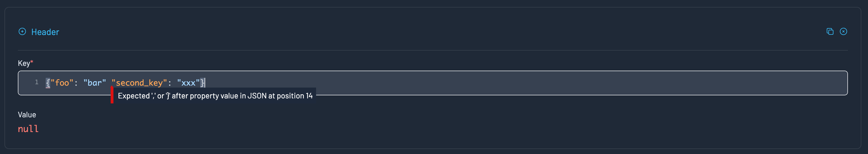The image size is (868, 154).
Task: Click the "Header" section title
Action: click(x=45, y=32)
